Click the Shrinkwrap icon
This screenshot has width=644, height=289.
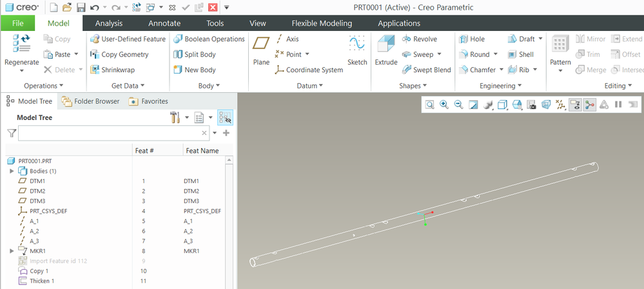tap(113, 70)
